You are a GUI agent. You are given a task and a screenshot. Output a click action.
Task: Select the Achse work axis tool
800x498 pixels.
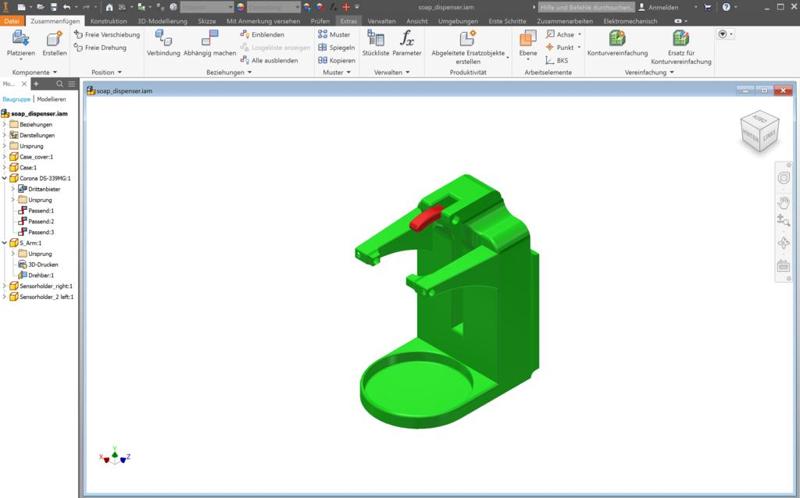click(560, 34)
